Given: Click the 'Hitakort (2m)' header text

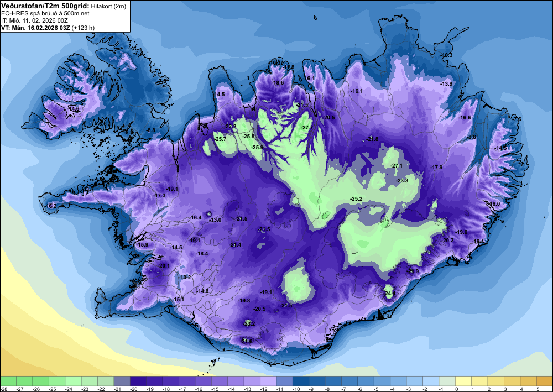Looking at the screenshot, I should (x=108, y=6).
